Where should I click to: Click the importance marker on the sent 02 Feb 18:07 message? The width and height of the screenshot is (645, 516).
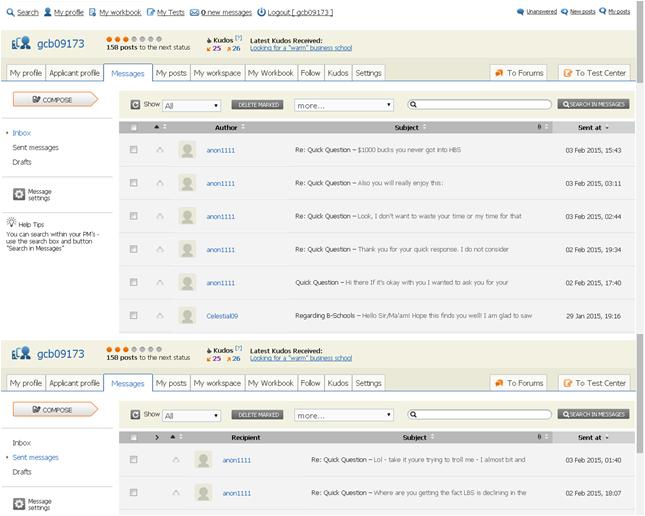(176, 493)
